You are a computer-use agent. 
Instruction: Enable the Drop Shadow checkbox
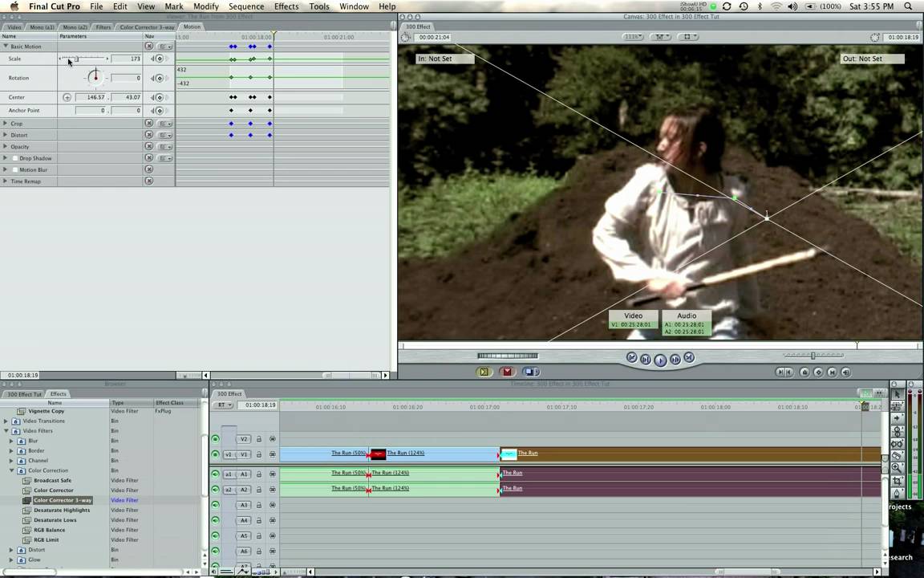(15, 158)
